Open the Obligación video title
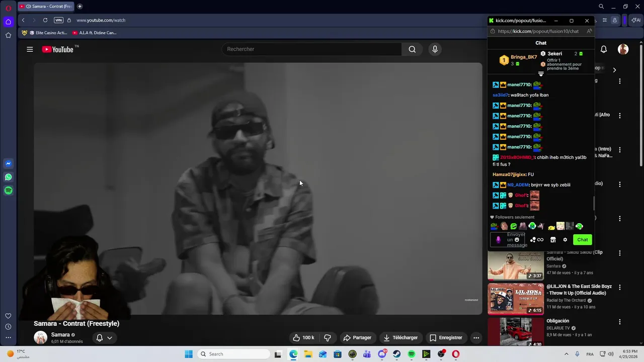The image size is (644, 362). 558,321
